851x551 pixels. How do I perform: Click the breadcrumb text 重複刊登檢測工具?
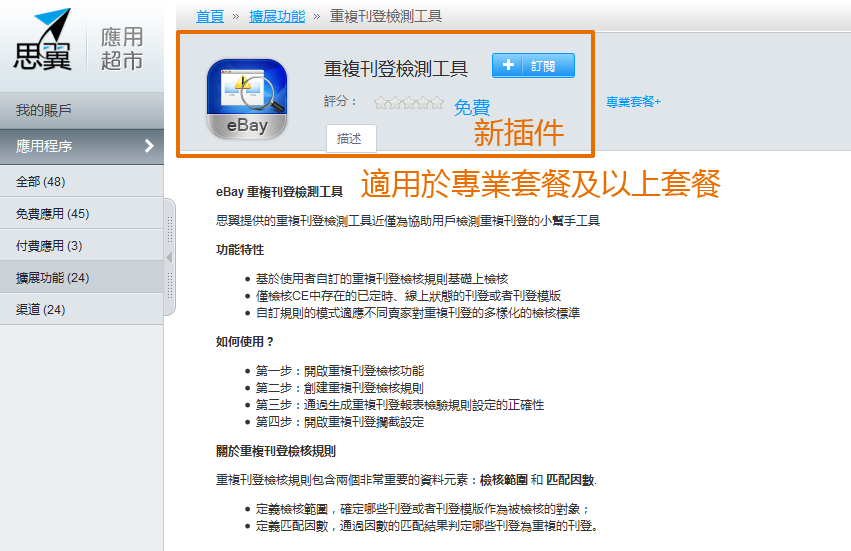[386, 16]
